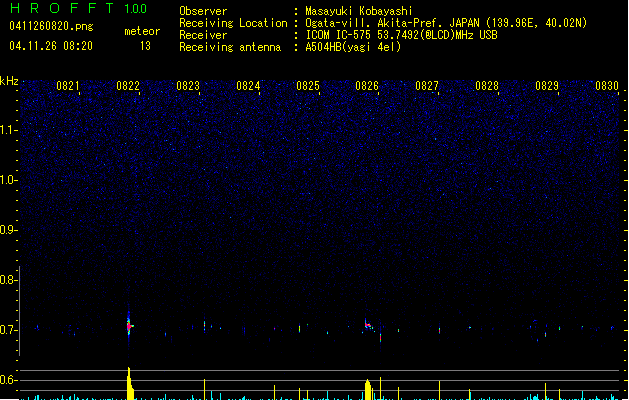
Task: Click the kHz axis unit label
Action: (9, 81)
